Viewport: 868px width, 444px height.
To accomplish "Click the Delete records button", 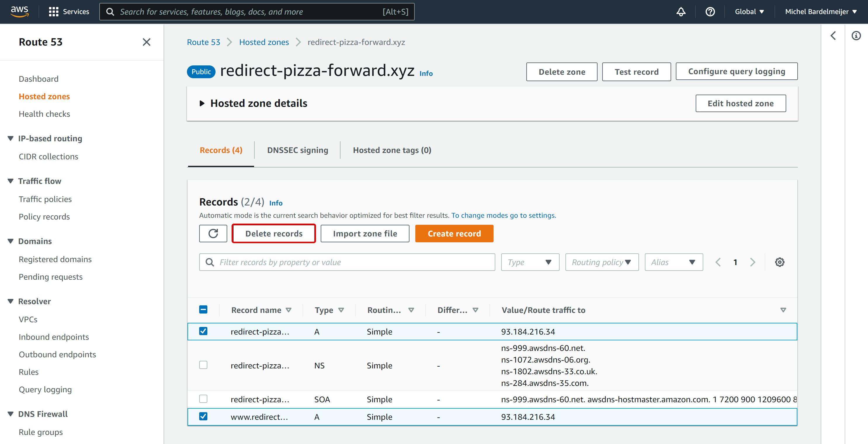I will pyautogui.click(x=274, y=234).
